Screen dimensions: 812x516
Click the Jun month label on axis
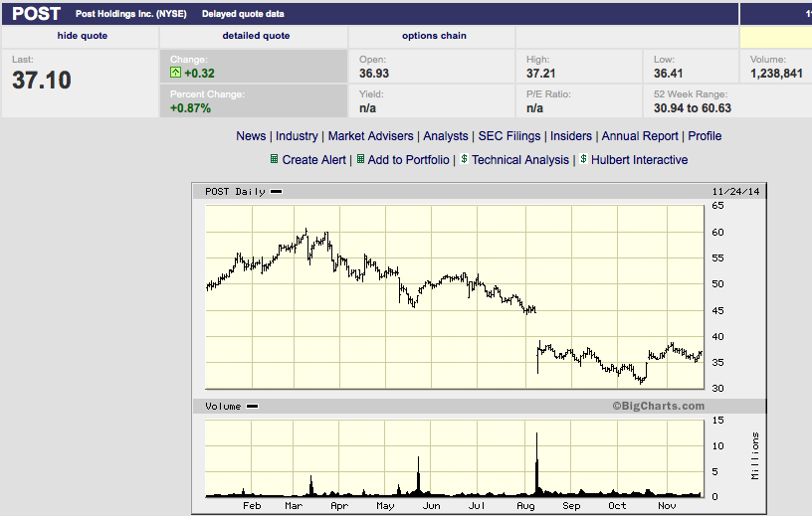pos(432,506)
